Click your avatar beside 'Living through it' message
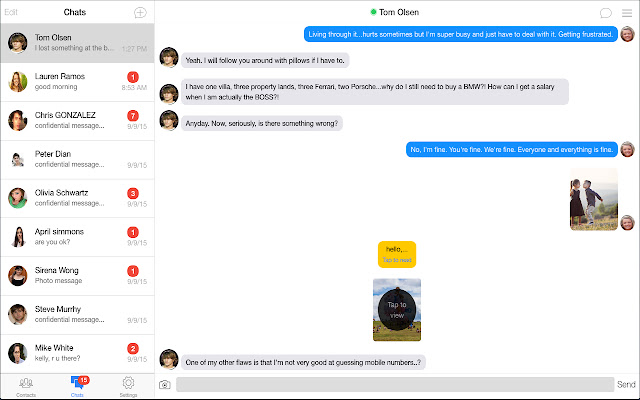Screen dimensions: 640x400 [x=627, y=34]
